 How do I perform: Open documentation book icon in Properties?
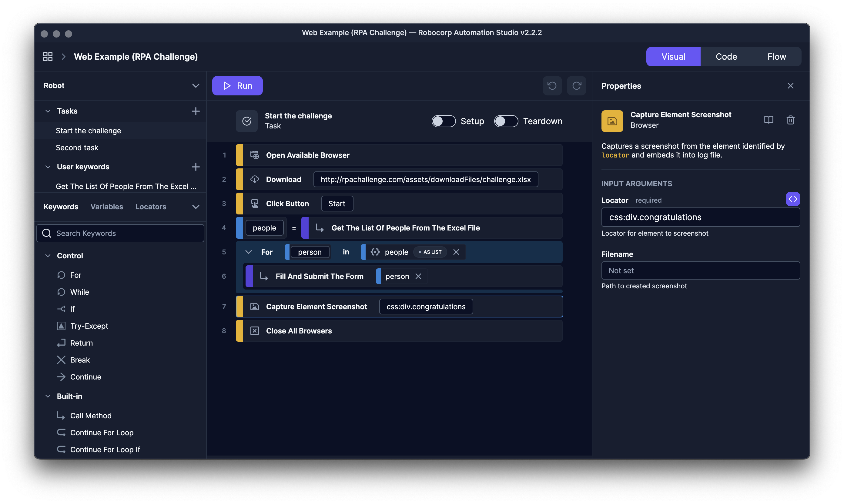768,120
